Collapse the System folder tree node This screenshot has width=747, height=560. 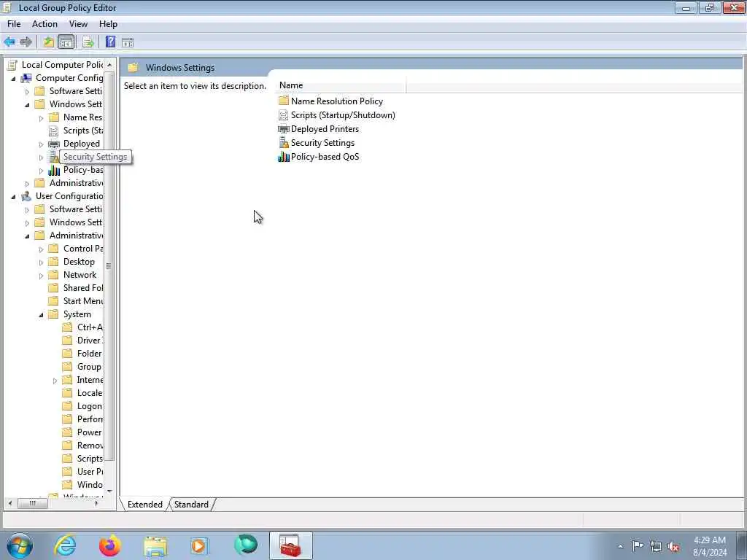(x=41, y=315)
